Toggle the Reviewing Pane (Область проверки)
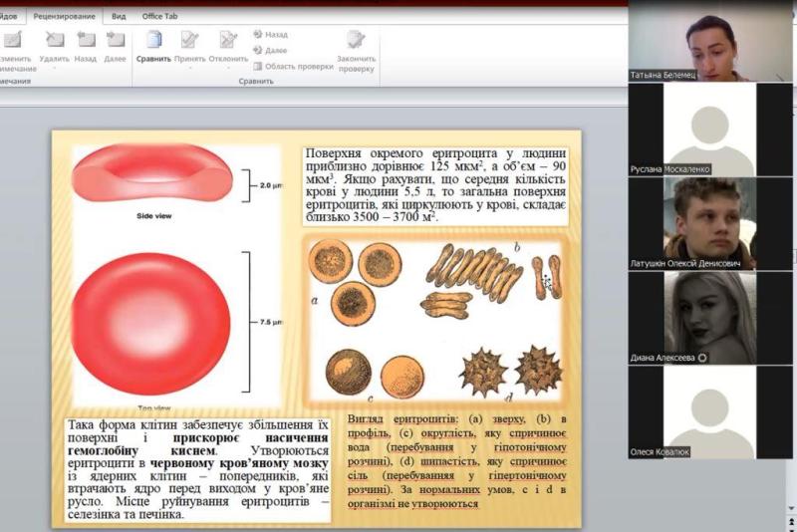Image resolution: width=797 pixels, height=532 pixels. [x=293, y=66]
